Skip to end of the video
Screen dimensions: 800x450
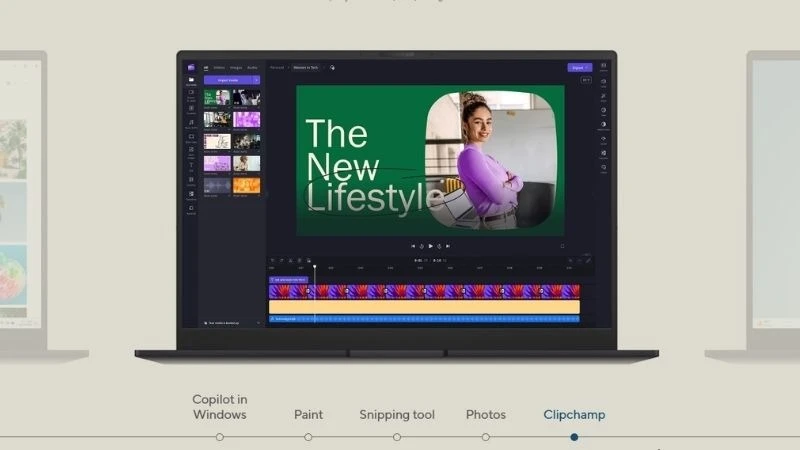tap(448, 246)
